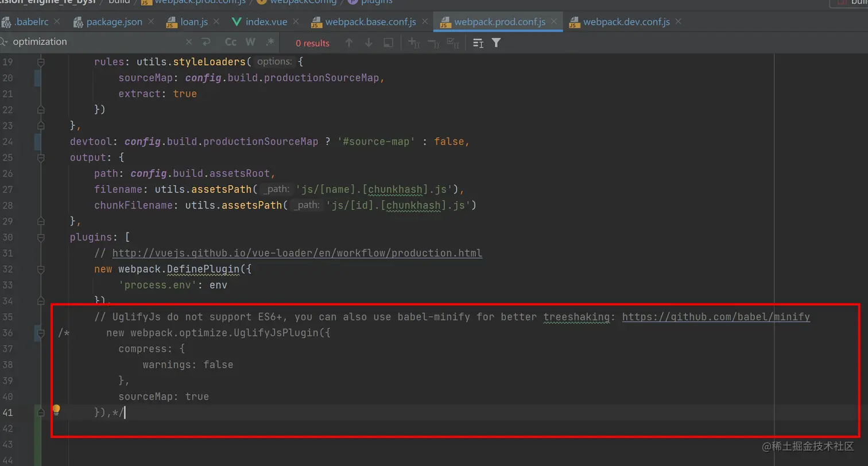Close the index.vue tab
Screen dimensions: 868x466
point(296,21)
